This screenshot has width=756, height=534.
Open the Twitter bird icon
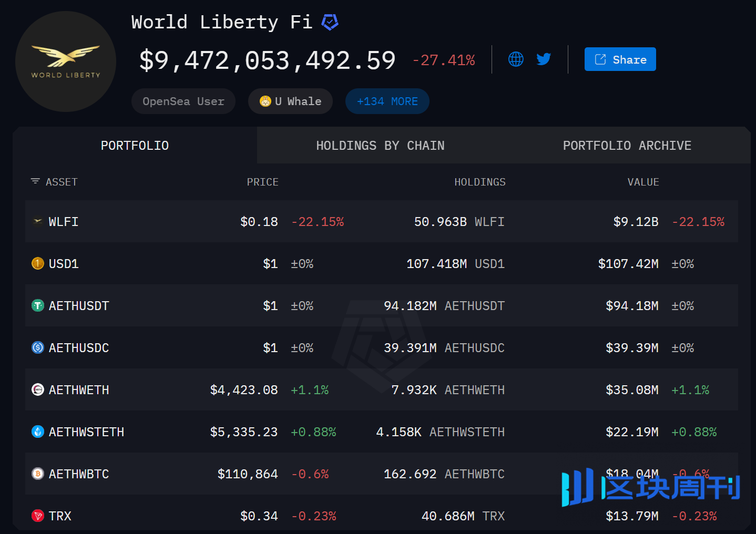(544, 59)
